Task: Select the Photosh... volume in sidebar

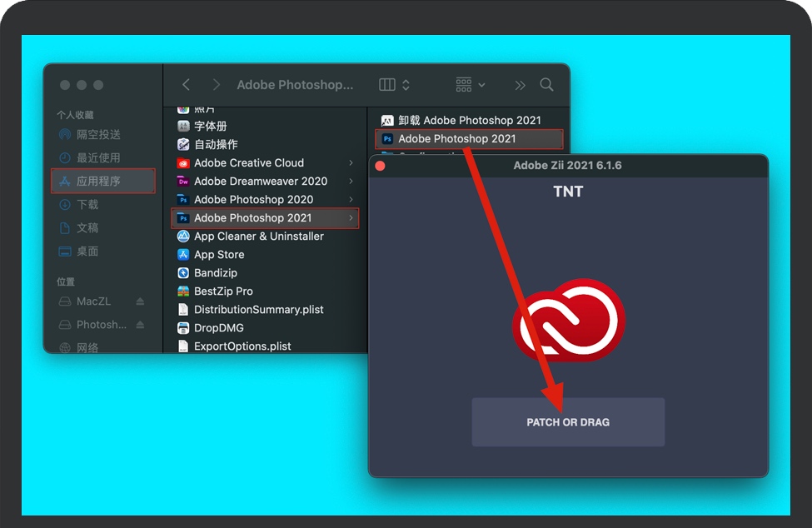Action: tap(93, 325)
